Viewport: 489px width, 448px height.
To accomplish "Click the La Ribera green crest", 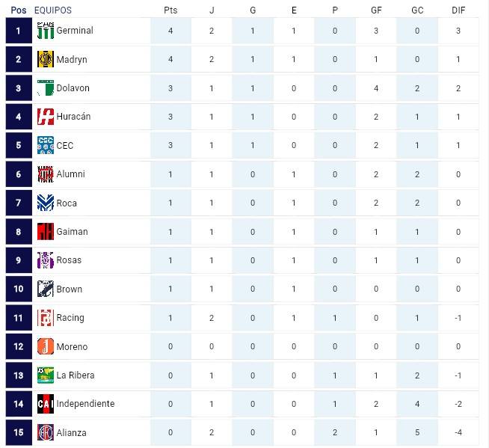I will (x=46, y=375).
